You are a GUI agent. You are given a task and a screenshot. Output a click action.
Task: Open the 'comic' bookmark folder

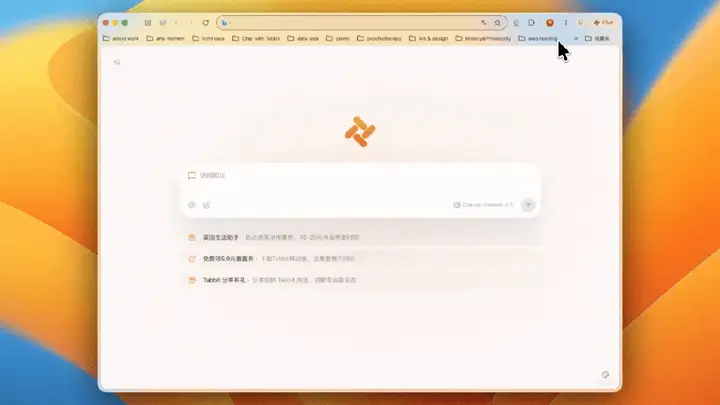(x=338, y=39)
